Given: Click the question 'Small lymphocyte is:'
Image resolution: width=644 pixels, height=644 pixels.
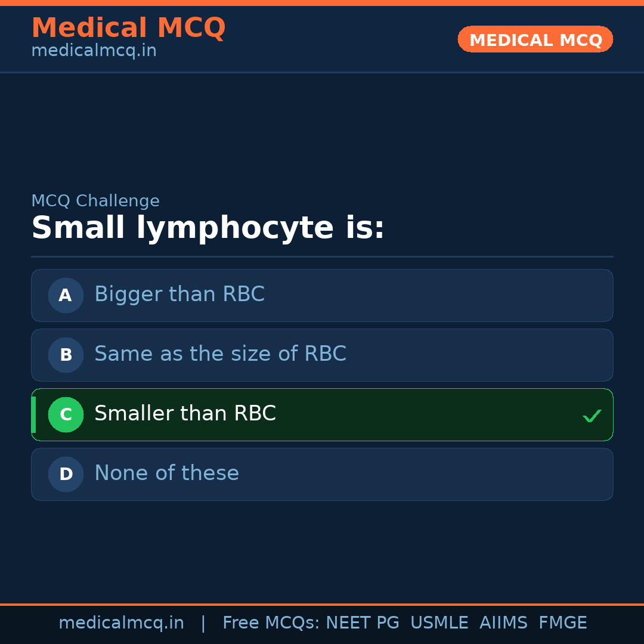Looking at the screenshot, I should 208,228.
